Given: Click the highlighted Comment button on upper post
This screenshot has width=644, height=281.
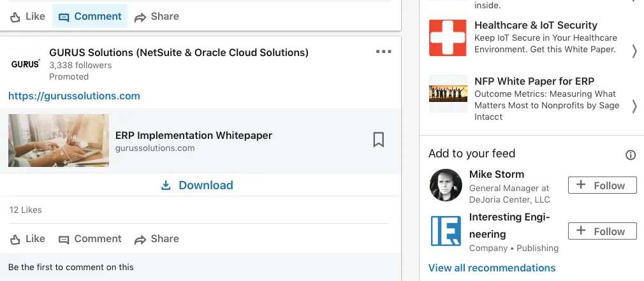Looking at the screenshot, I should [x=90, y=17].
